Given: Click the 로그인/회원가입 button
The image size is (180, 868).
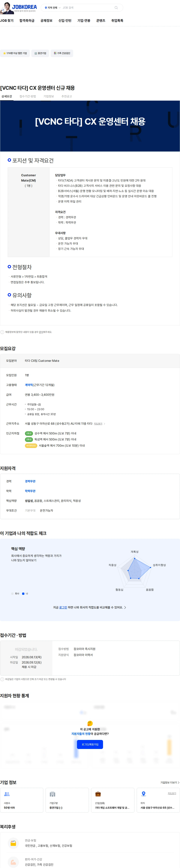Looking at the screenshot, I should (x=90, y=744).
